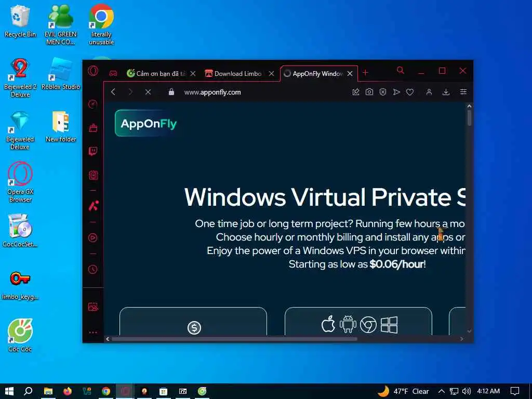
Task: Open the Twitch sidebar panel
Action: pos(93,151)
